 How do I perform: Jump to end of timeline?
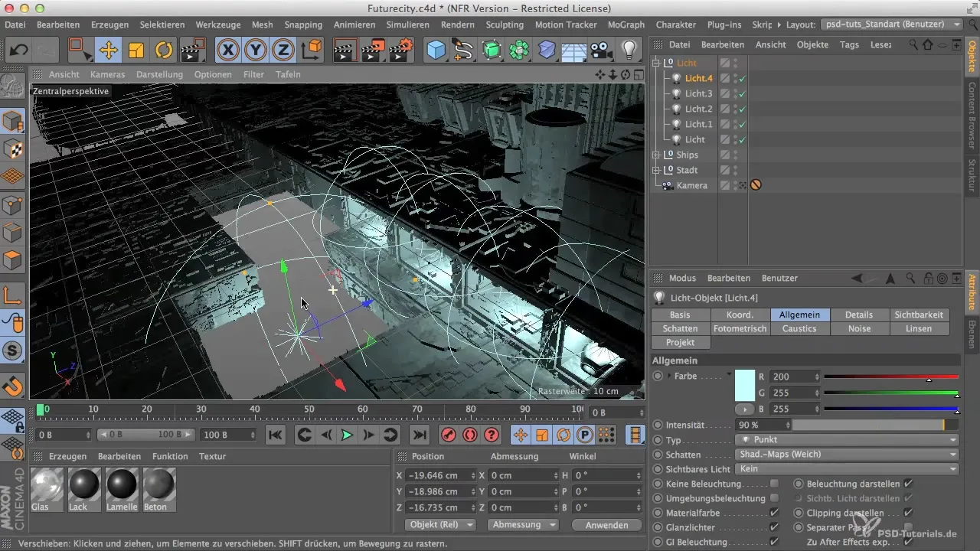(419, 435)
